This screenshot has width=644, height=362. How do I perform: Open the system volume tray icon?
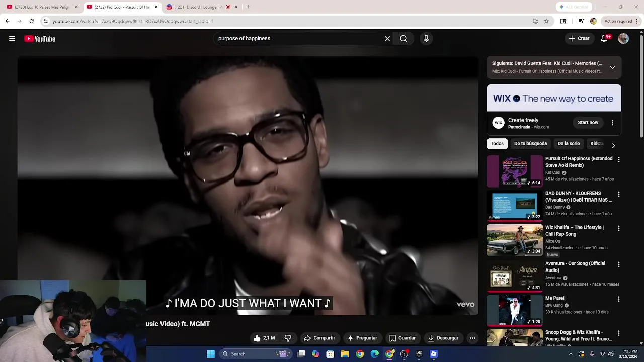pyautogui.click(x=611, y=354)
